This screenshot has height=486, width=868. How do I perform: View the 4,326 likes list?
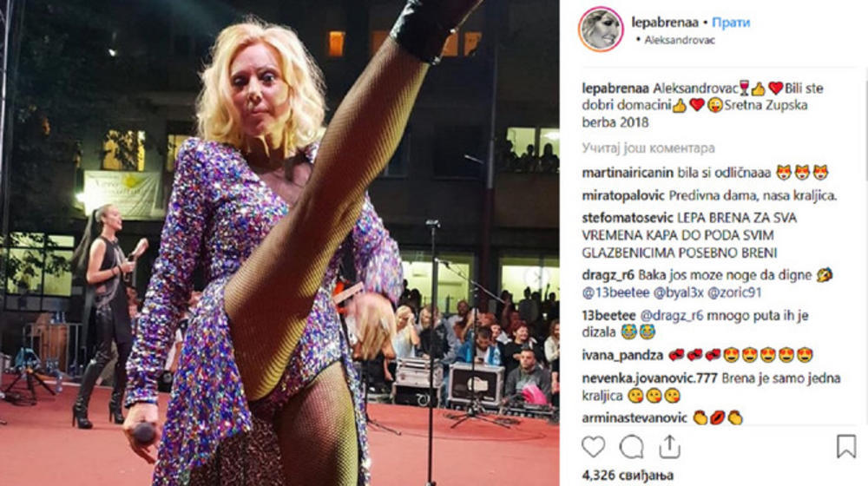click(628, 475)
